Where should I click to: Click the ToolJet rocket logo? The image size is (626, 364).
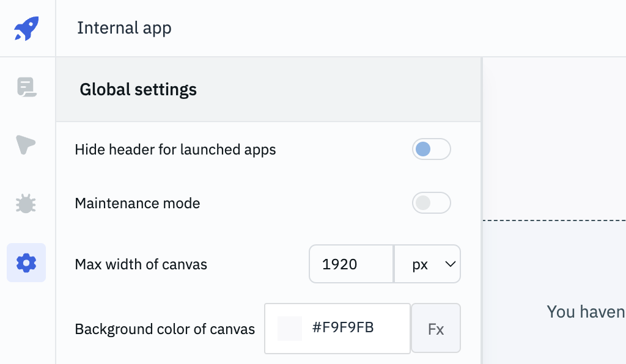click(x=26, y=28)
